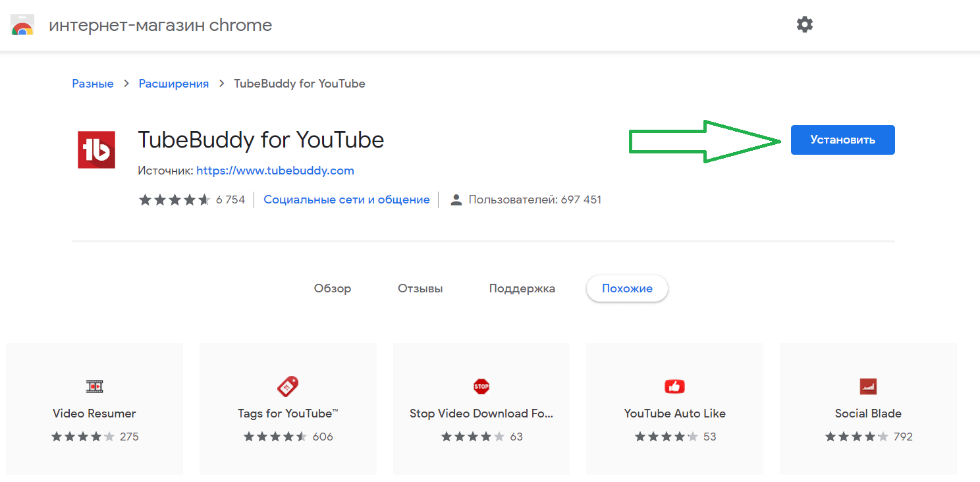Click the Chrome Web Store logo icon
The width and height of the screenshot is (980, 482).
[x=22, y=26]
